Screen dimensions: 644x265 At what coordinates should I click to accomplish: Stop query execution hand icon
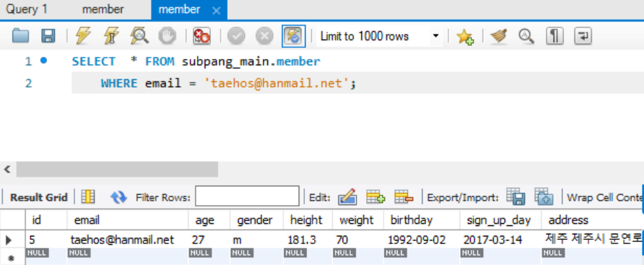point(167,36)
